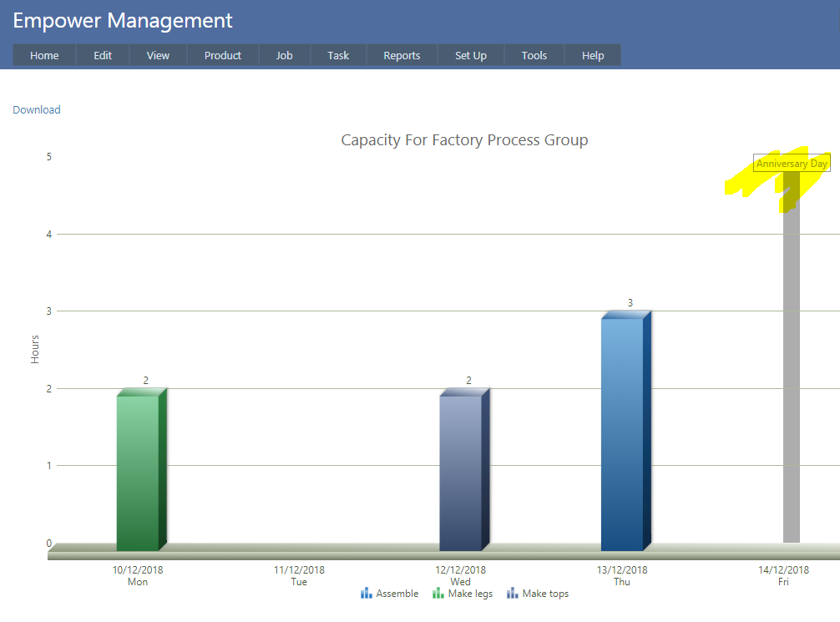The image size is (840, 622).
Task: Select the View menu item
Action: 158,55
